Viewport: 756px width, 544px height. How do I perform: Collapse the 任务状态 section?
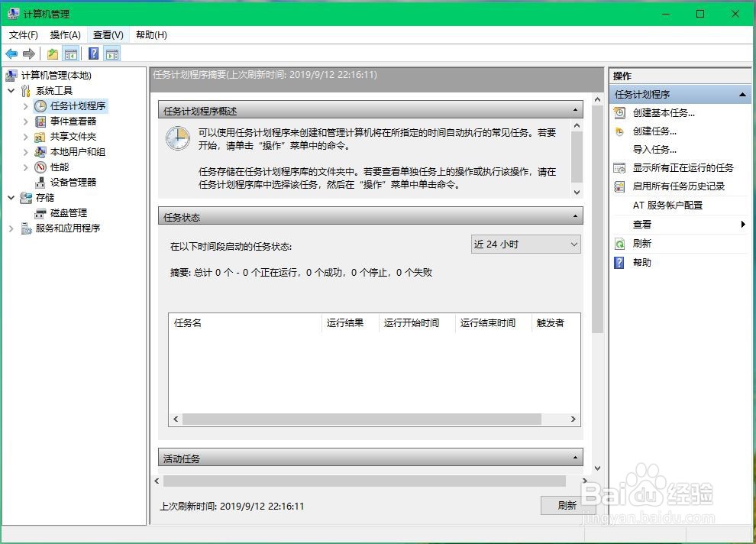[x=575, y=216]
